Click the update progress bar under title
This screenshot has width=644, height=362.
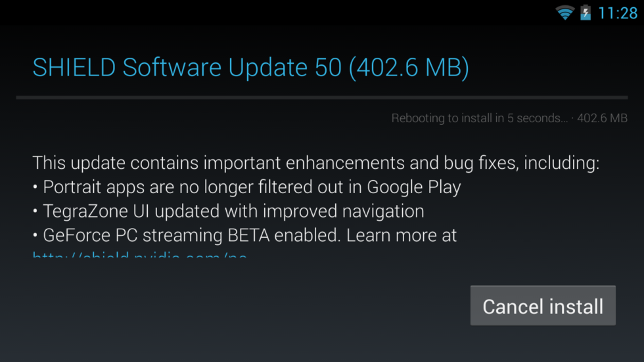pyautogui.click(x=321, y=98)
